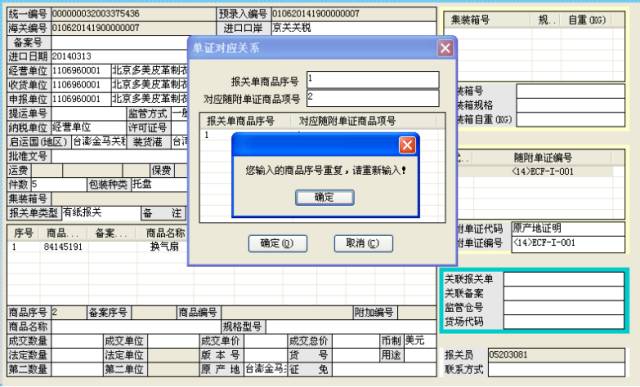Click the 经营单位 code 1106960001

[81, 71]
